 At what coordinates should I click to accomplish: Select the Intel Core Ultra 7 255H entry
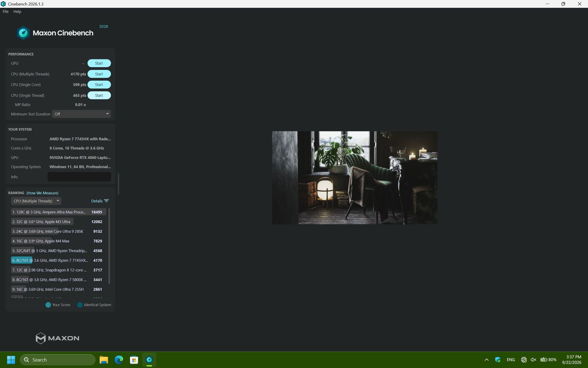coord(58,289)
